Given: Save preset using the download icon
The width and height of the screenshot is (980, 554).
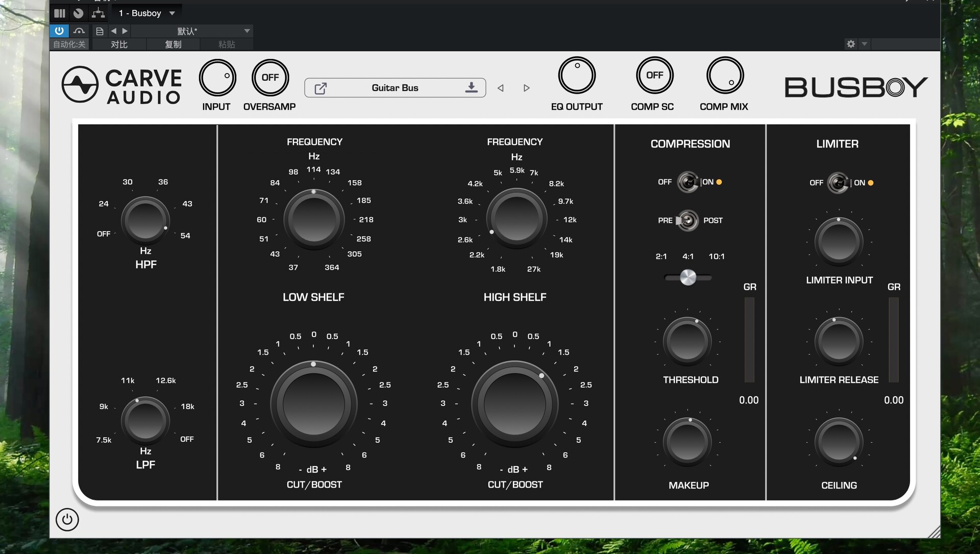Looking at the screenshot, I should [471, 87].
